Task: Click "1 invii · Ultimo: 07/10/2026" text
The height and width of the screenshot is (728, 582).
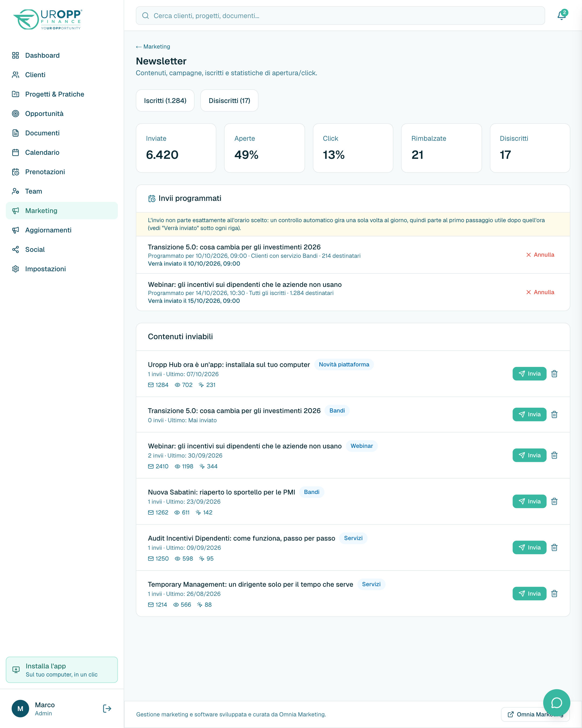Action: click(183, 374)
